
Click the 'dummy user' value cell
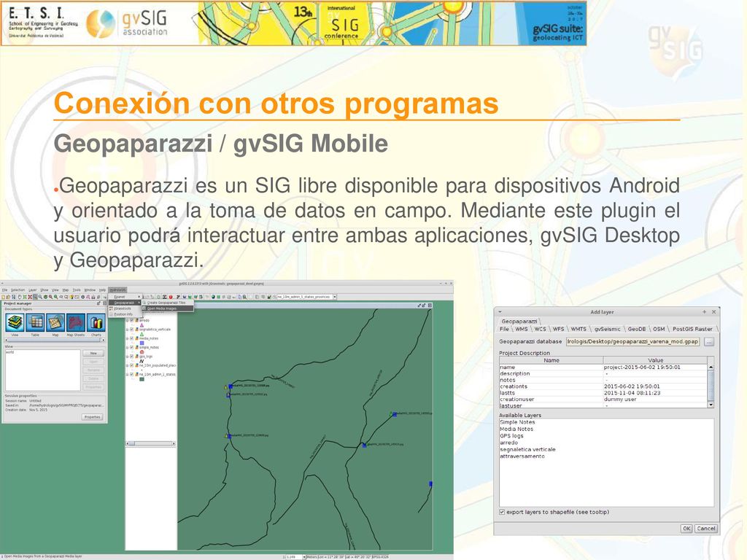pos(655,400)
